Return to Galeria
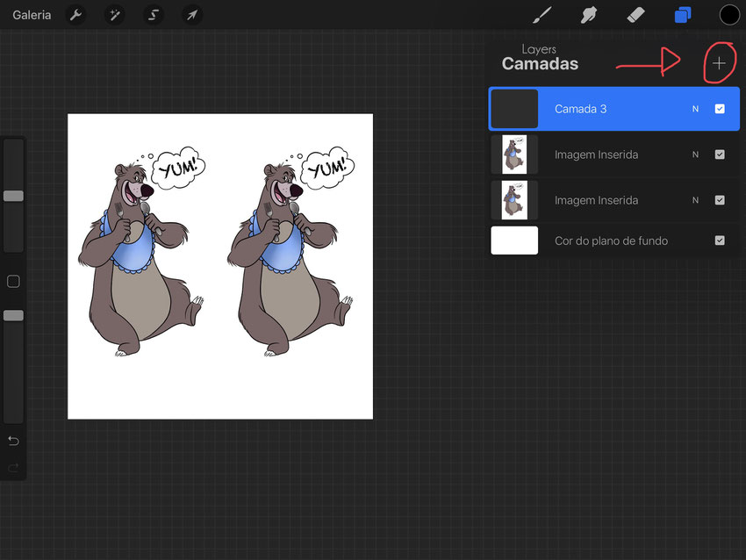Screen dimensions: 746x560 [x=32, y=15]
